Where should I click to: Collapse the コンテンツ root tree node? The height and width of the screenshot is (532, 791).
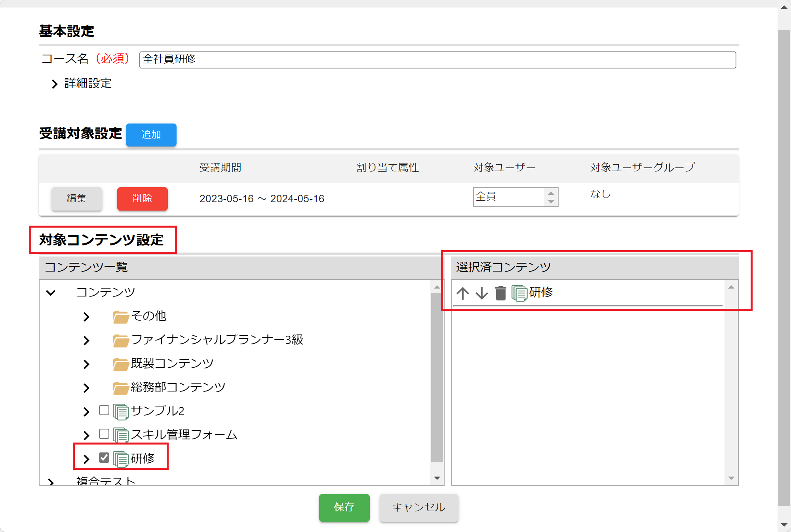[x=51, y=293]
